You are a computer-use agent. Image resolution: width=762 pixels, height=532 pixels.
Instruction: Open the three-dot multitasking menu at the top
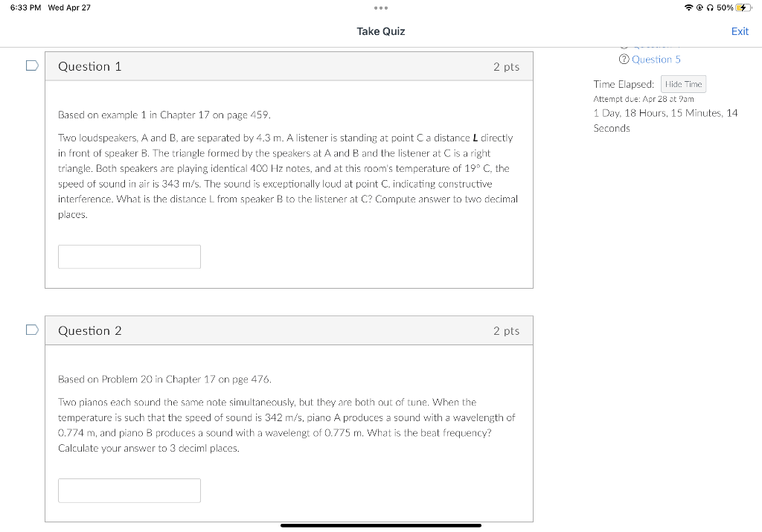click(381, 7)
